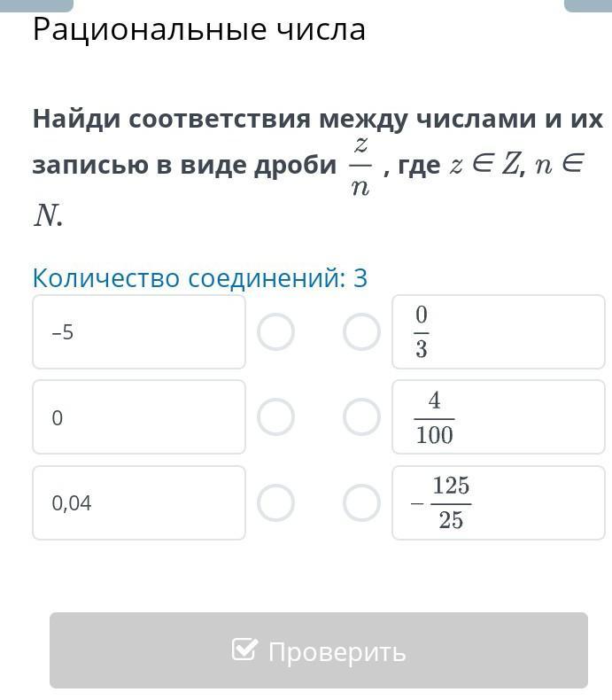
Task: Click the Рациональные числа heading
Action: pyautogui.click(x=198, y=30)
